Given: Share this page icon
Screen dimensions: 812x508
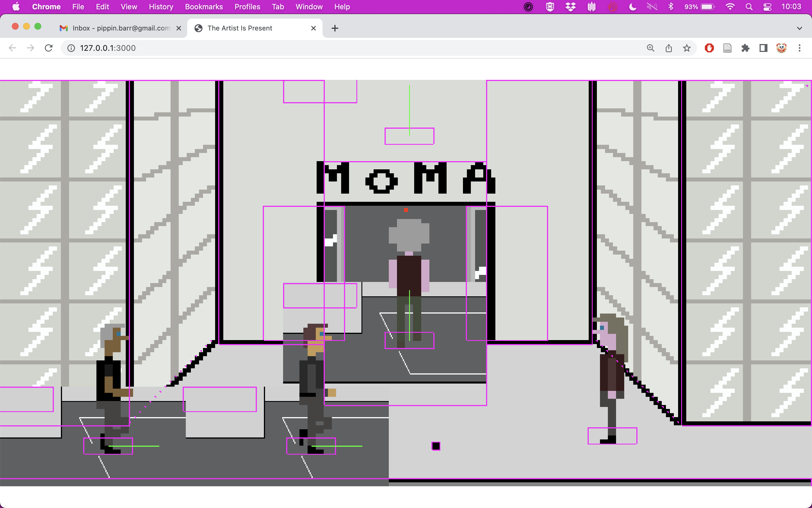Looking at the screenshot, I should pos(669,48).
